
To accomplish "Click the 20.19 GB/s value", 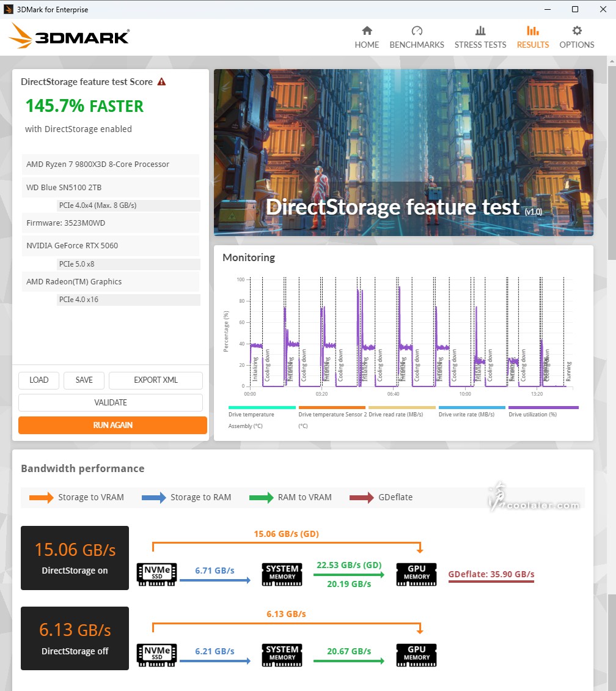I will click(x=349, y=584).
